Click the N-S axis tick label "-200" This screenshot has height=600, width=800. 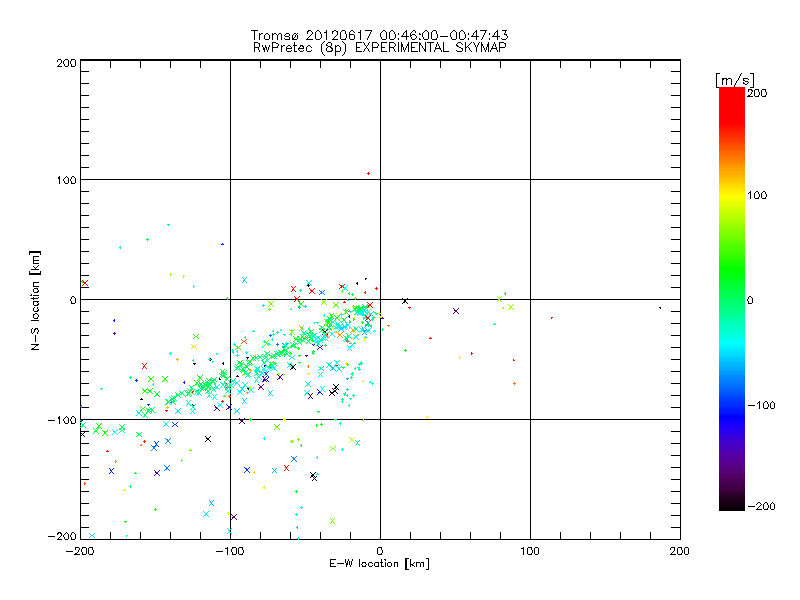click(62, 537)
